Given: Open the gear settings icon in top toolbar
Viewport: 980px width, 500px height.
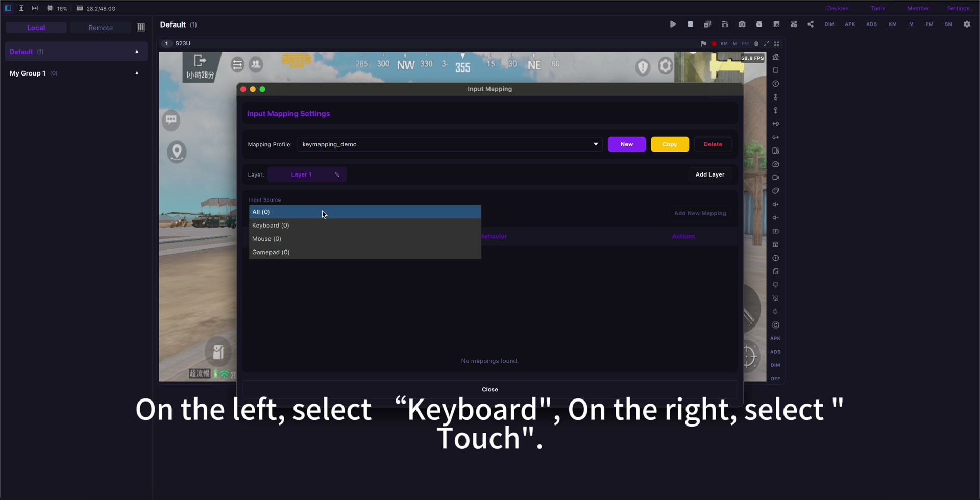Looking at the screenshot, I should [x=967, y=24].
